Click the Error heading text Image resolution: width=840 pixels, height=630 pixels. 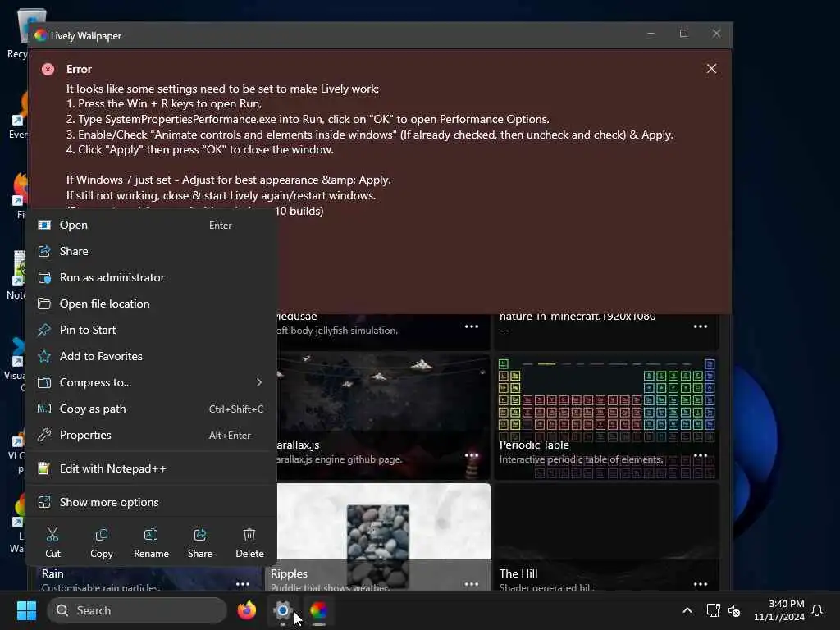pyautogui.click(x=79, y=69)
